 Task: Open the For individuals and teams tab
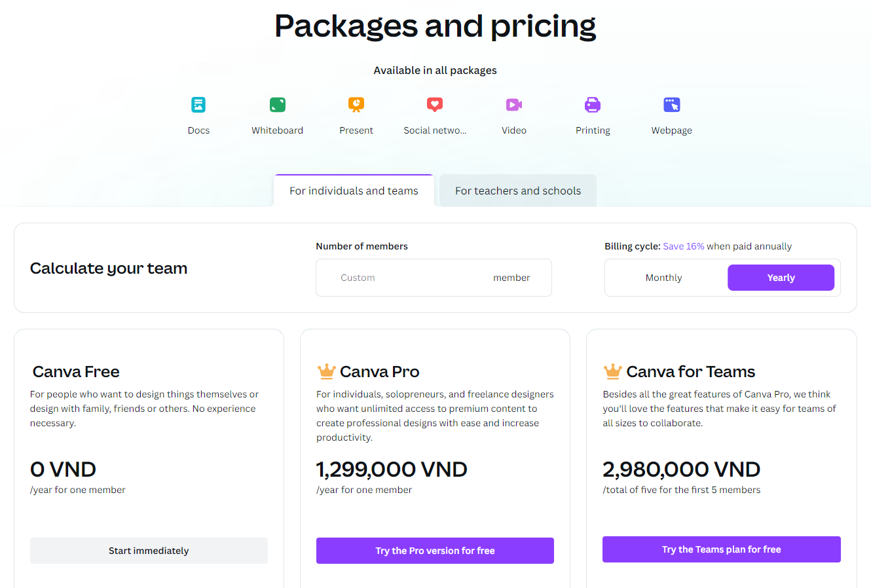point(354,191)
